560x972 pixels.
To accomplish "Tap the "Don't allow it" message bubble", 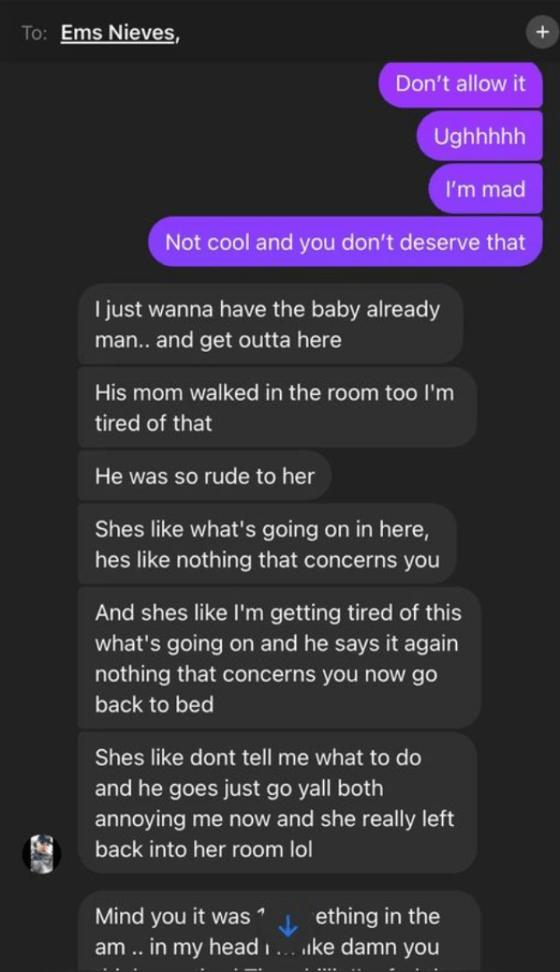I will [460, 84].
